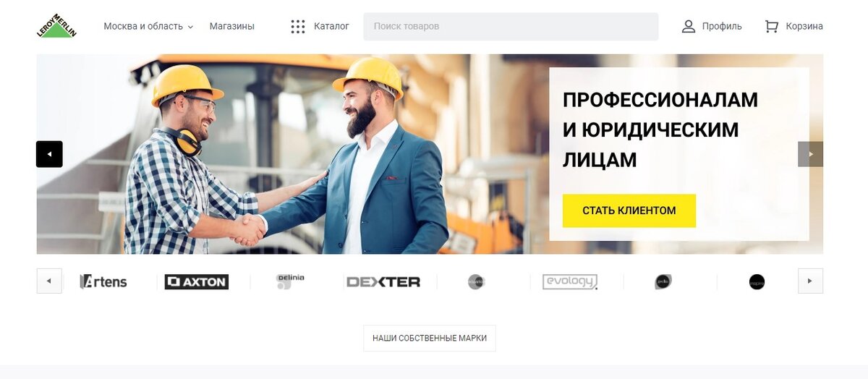868x379 pixels.
Task: Select the Dexter brand logo
Action: [x=383, y=282]
